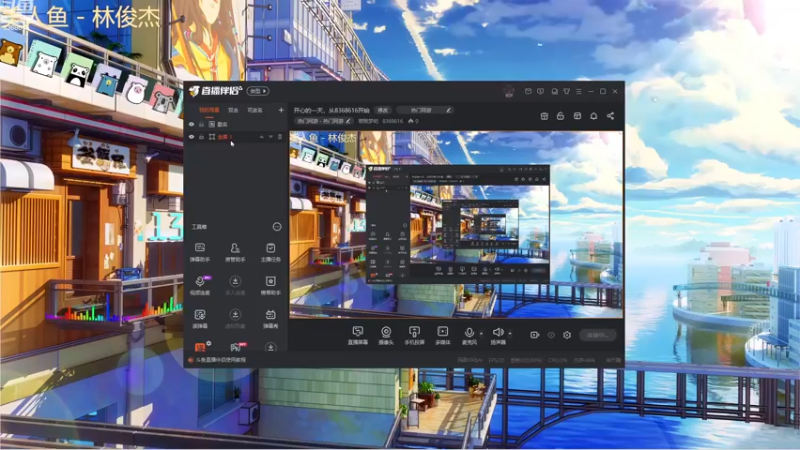
Task: Switch to the second scene tab
Action: (x=233, y=110)
